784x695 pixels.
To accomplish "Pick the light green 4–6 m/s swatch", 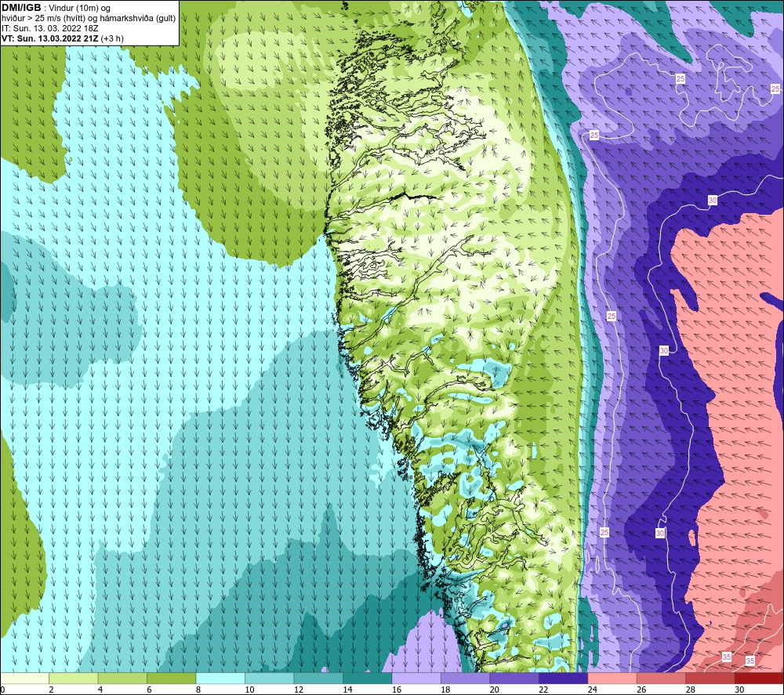I will pos(122,678).
